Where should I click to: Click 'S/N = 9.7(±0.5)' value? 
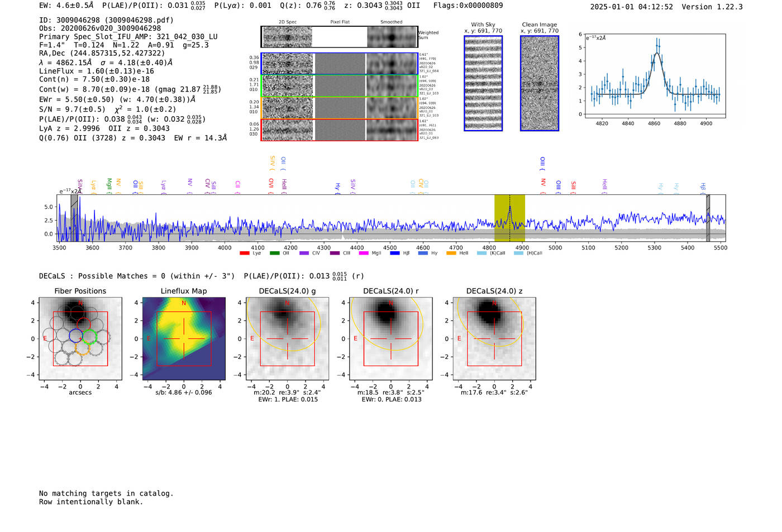72,109
